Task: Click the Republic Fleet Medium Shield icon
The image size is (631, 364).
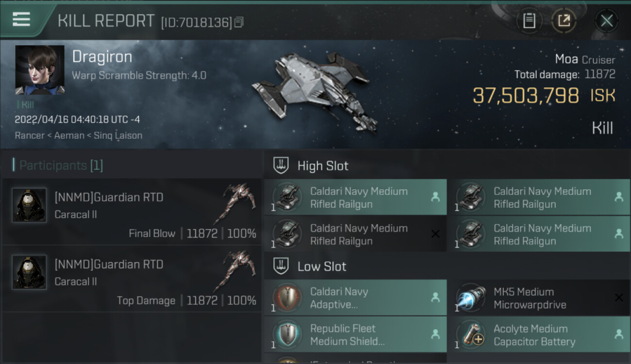Action: coord(287,334)
